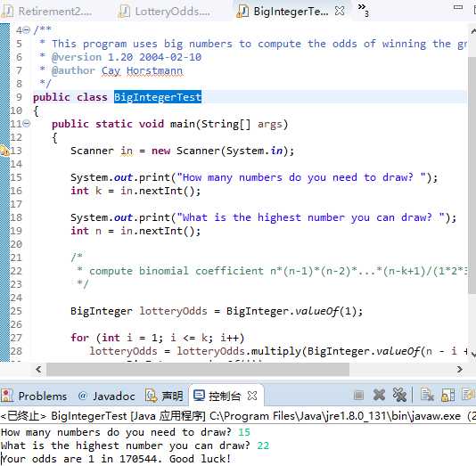Click the editor vertical scrollbar thumb

click(x=472, y=175)
